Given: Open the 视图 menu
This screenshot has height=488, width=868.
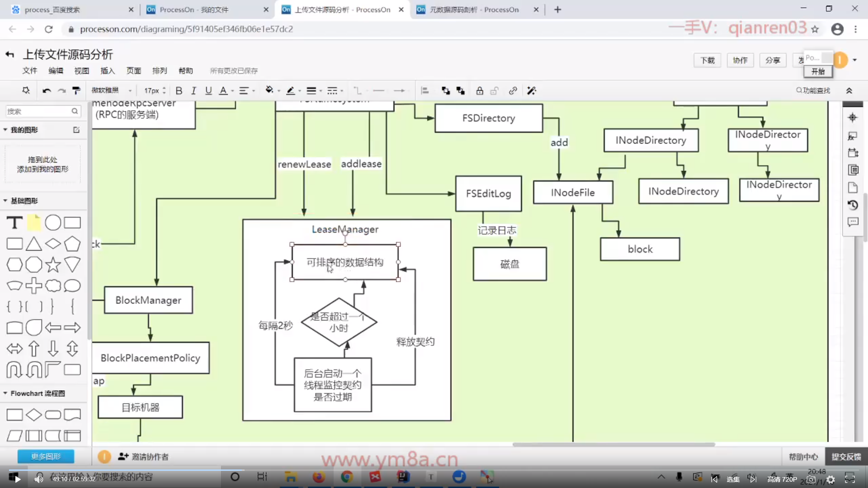Looking at the screenshot, I should 82,70.
